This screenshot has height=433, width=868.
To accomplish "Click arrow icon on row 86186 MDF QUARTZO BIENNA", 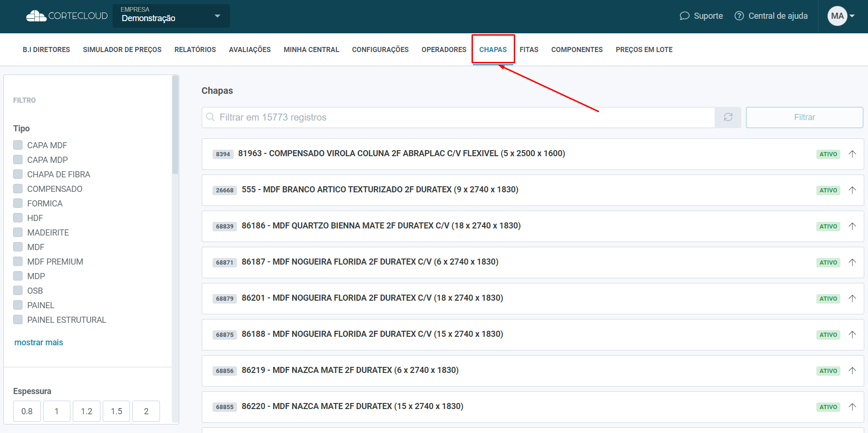I will [853, 226].
